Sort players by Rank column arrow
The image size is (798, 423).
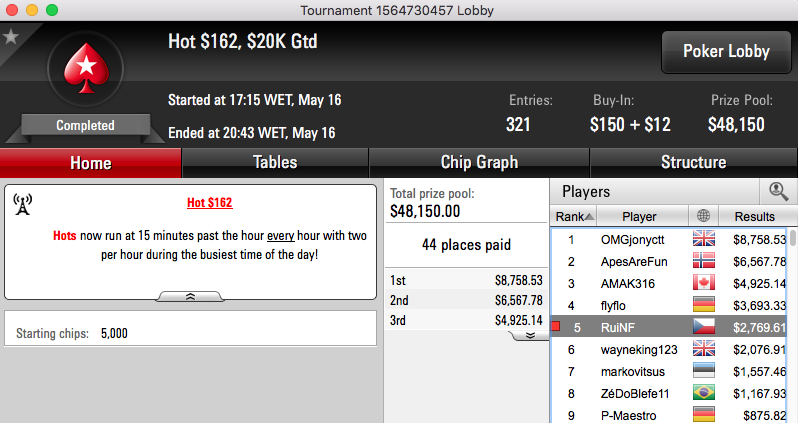tap(589, 216)
